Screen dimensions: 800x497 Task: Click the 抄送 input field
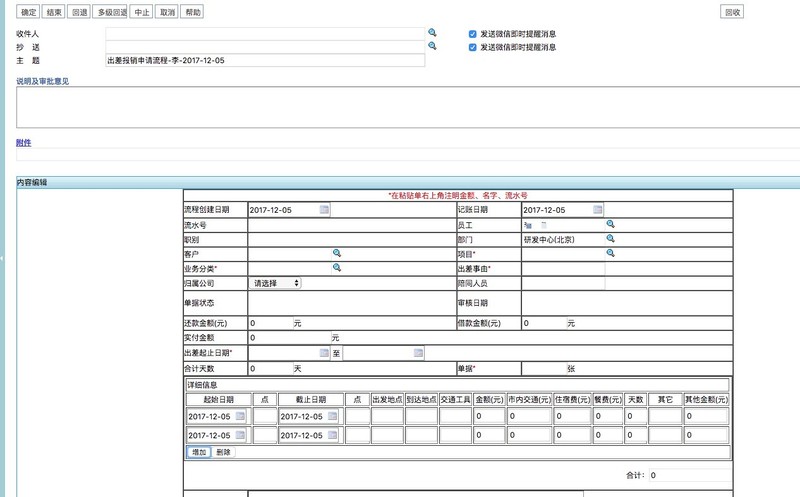click(265, 47)
